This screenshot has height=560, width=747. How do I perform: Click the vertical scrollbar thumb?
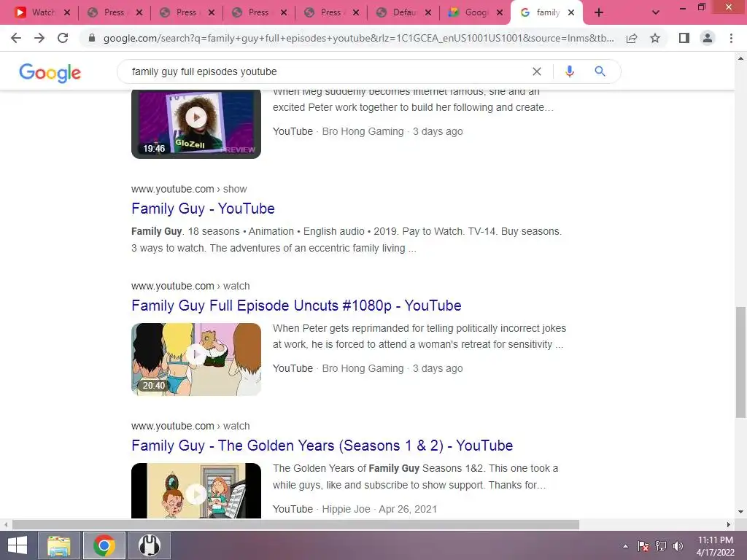click(740, 362)
